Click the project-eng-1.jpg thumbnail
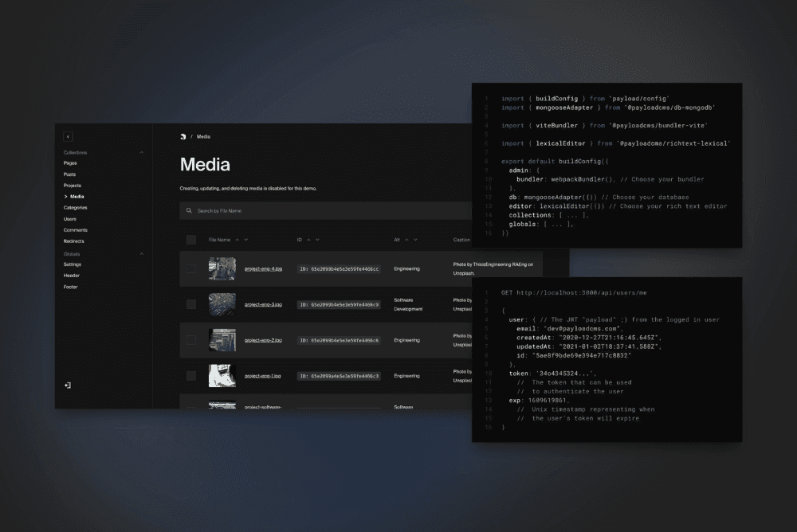Image resolution: width=797 pixels, height=532 pixels. tap(222, 375)
